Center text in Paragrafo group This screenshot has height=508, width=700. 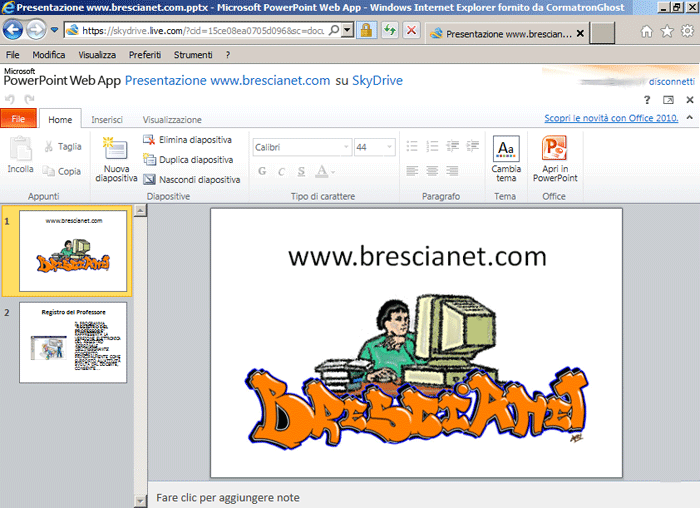click(x=432, y=171)
